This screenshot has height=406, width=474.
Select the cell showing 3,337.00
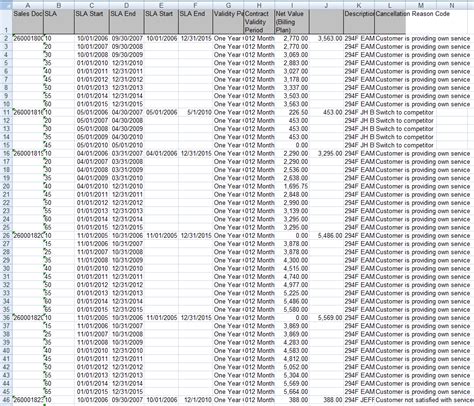pos(292,88)
